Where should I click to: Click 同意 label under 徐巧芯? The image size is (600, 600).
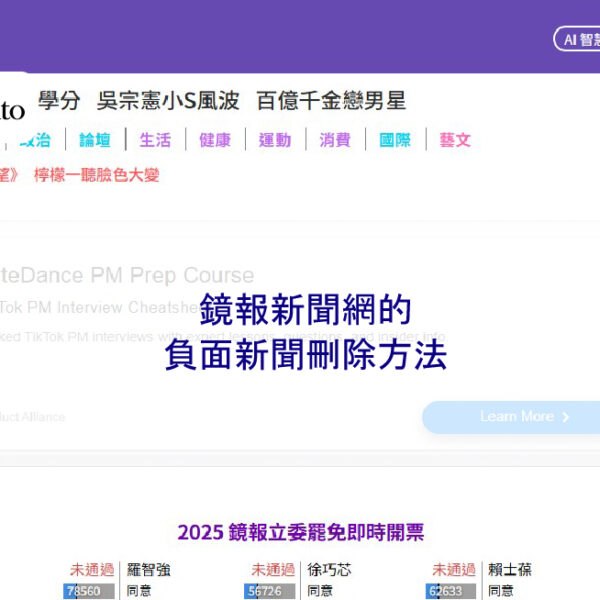(320, 590)
